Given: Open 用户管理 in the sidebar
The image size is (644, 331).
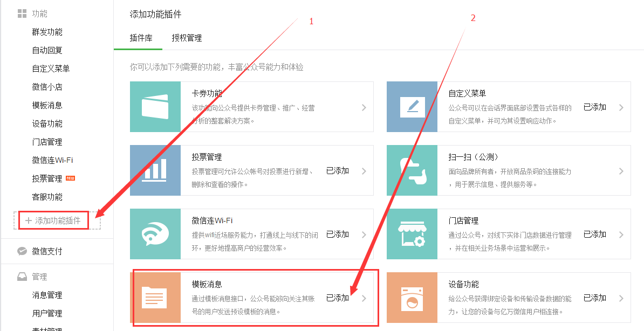Looking at the screenshot, I should coord(47,313).
